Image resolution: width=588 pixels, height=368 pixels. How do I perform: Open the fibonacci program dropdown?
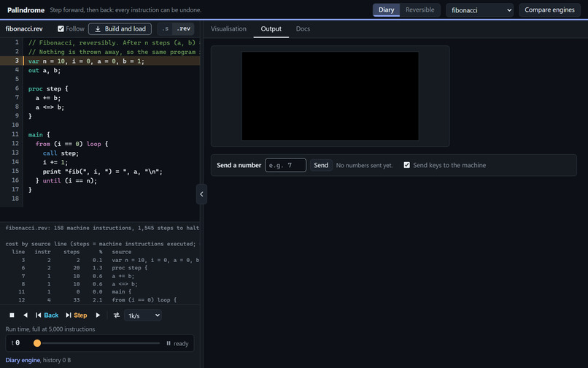[x=479, y=10]
